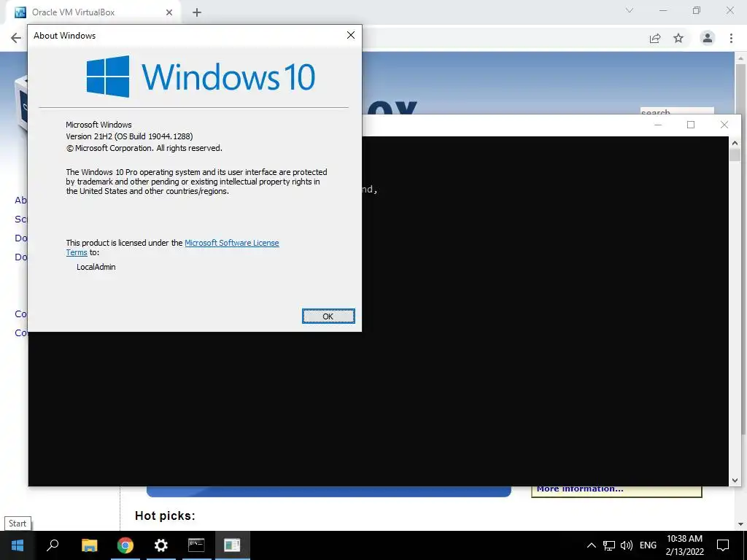Click the console scrollbar up arrow
Viewport: 747px width, 560px height.
tap(735, 142)
